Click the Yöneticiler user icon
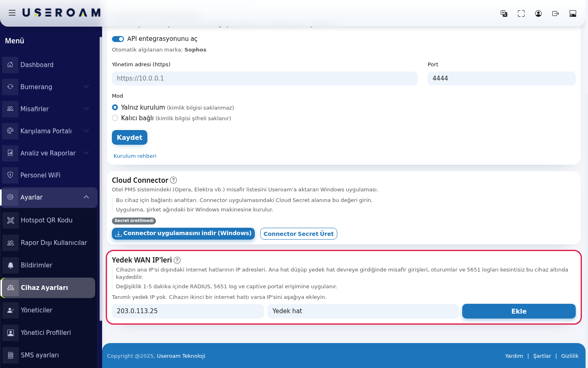The image size is (588, 368). pos(11,310)
